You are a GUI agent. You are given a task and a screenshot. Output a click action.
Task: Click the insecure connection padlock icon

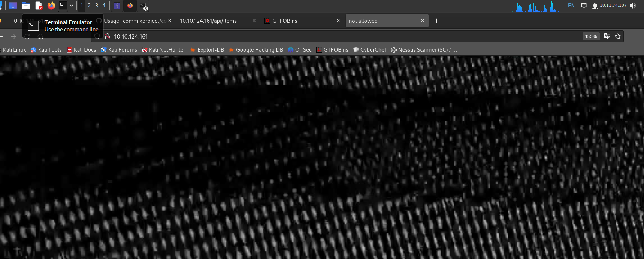[108, 36]
